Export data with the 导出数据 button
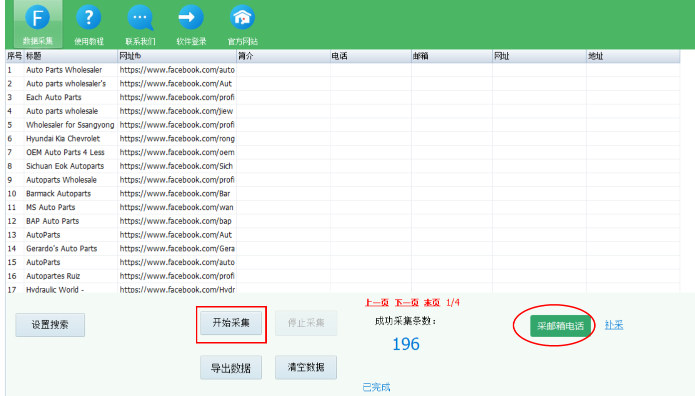Screen dimensions: 695x396 point(231,368)
